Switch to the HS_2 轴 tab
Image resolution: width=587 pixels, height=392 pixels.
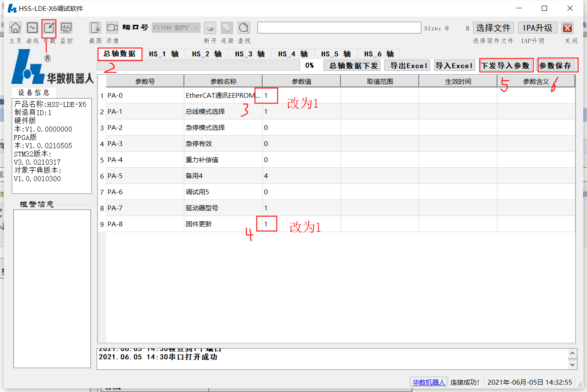pos(207,54)
